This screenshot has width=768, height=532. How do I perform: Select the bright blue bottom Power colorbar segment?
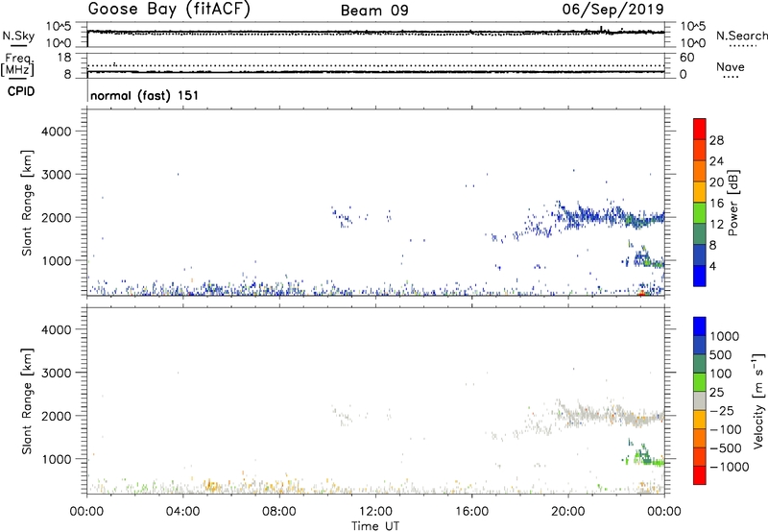[x=700, y=276]
